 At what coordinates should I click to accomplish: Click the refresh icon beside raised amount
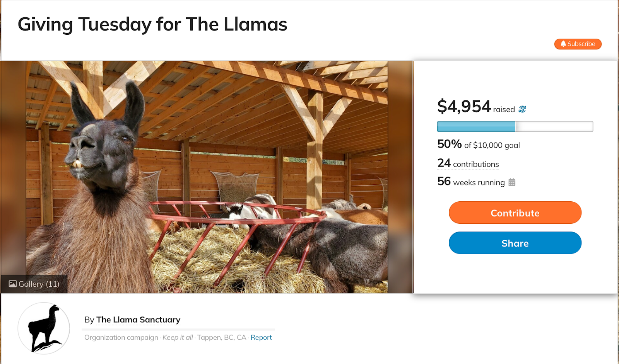(x=522, y=109)
